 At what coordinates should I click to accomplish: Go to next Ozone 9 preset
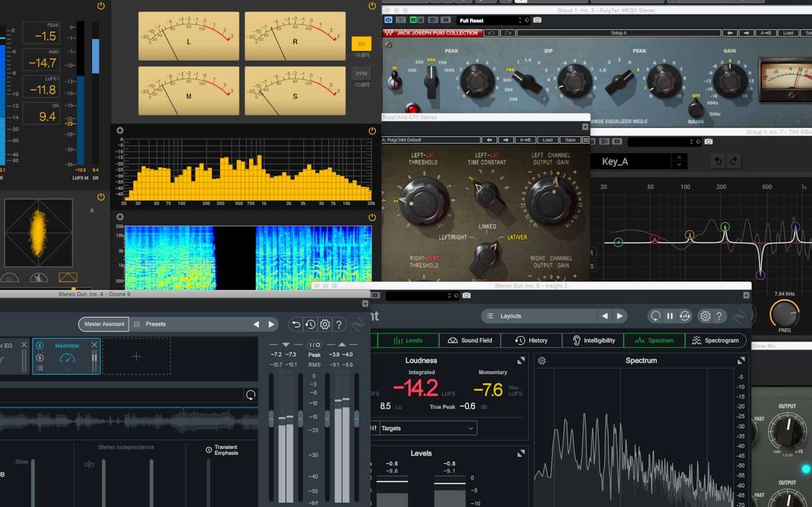click(x=271, y=324)
